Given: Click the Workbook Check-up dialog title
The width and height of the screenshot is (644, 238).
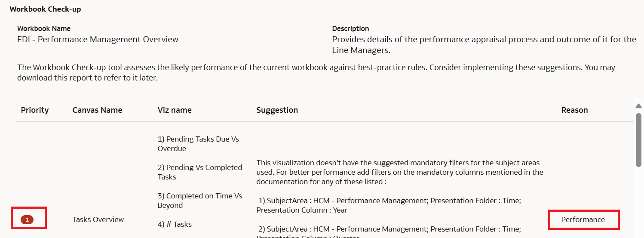Looking at the screenshot, I should coord(46,9).
